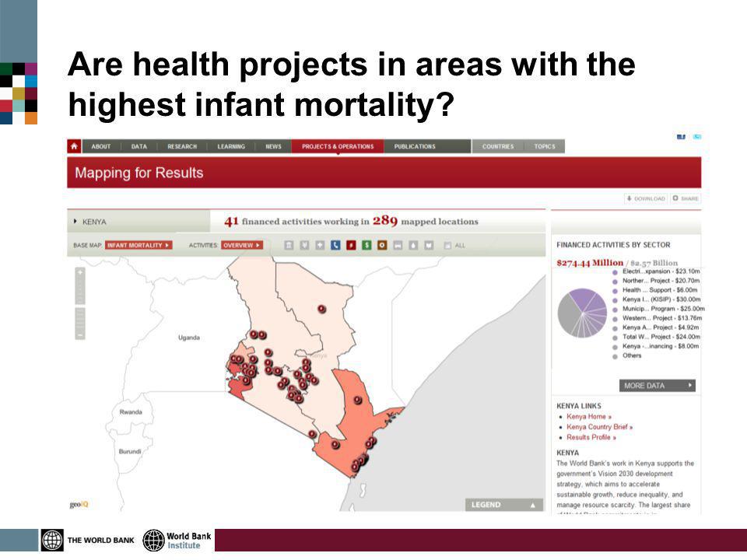Click 'Total W... Project - $24.00m' entry

pyautogui.click(x=661, y=337)
